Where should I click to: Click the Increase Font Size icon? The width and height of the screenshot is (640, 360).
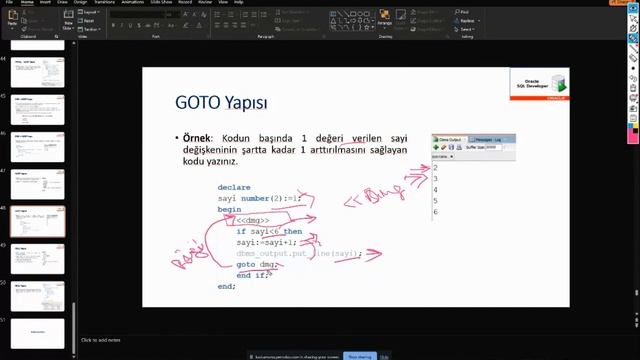[x=186, y=15]
